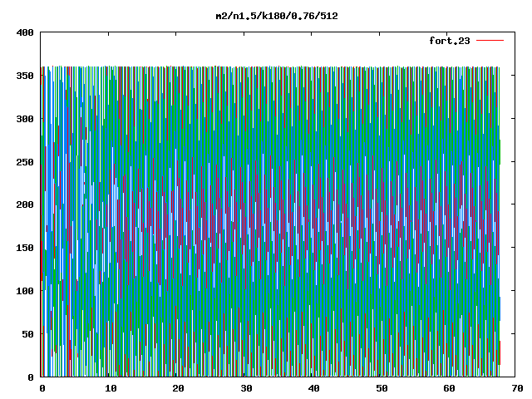Screen dimensions: 532x399
Task: Click the x-axis label 20
Action: pyautogui.click(x=178, y=388)
